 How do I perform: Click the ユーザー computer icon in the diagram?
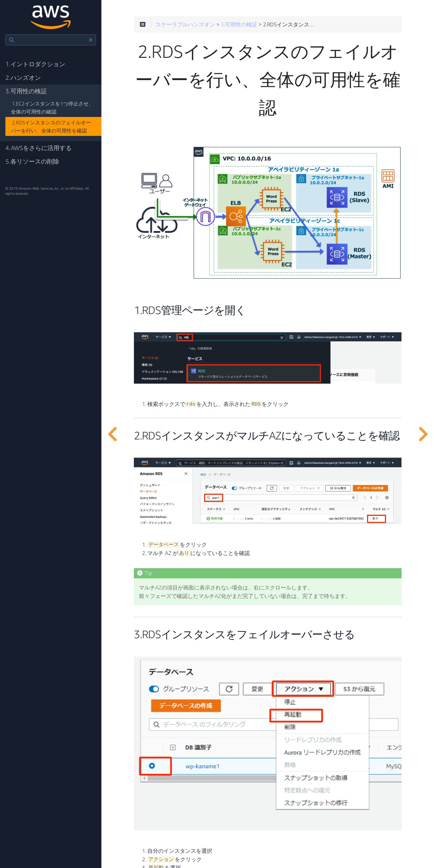(x=149, y=180)
